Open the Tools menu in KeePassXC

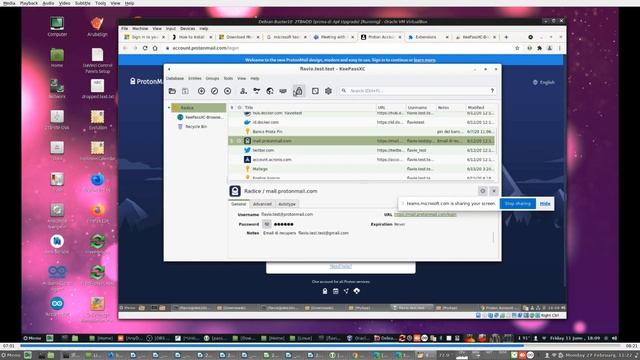coord(228,78)
